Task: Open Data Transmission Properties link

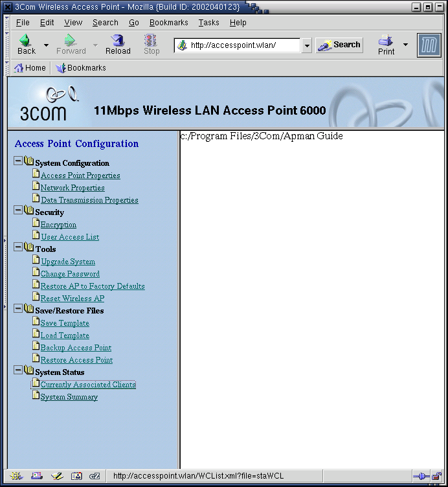Action: (x=89, y=200)
